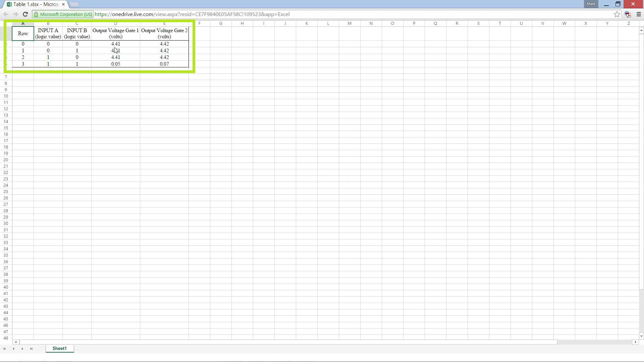Click the download icon in browser toolbar
Screen dimensions: 644x362
[x=628, y=14]
